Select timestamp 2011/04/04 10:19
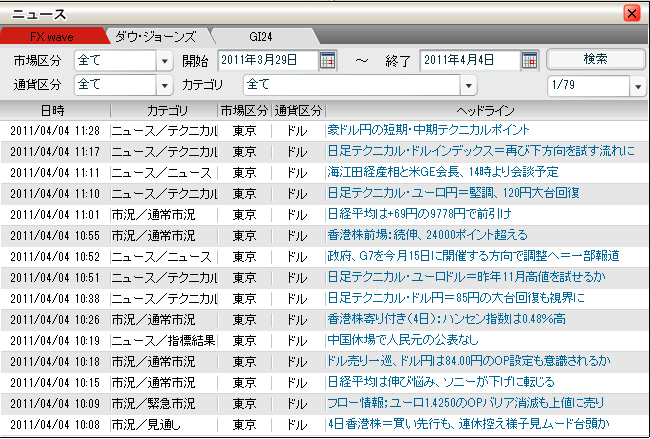 pos(55,341)
